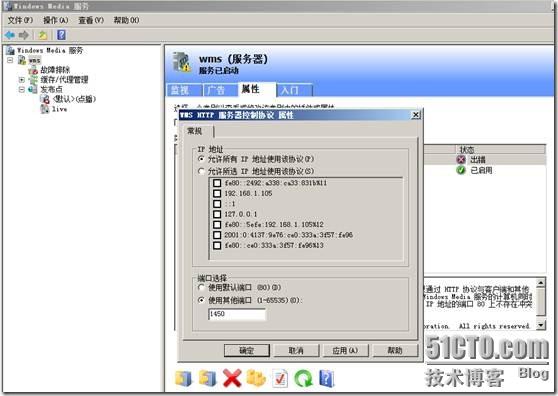Switch to the 广告 tab

(216, 90)
